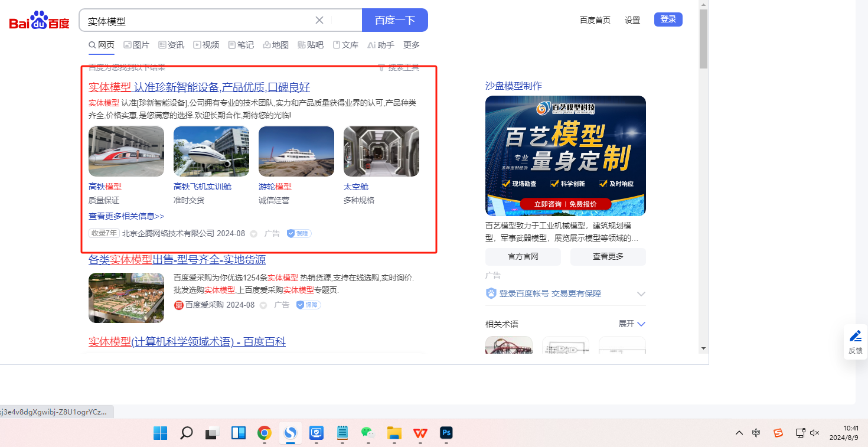Click the page vertical scrollbar thumb
The height and width of the screenshot is (447, 868).
pyautogui.click(x=703, y=39)
